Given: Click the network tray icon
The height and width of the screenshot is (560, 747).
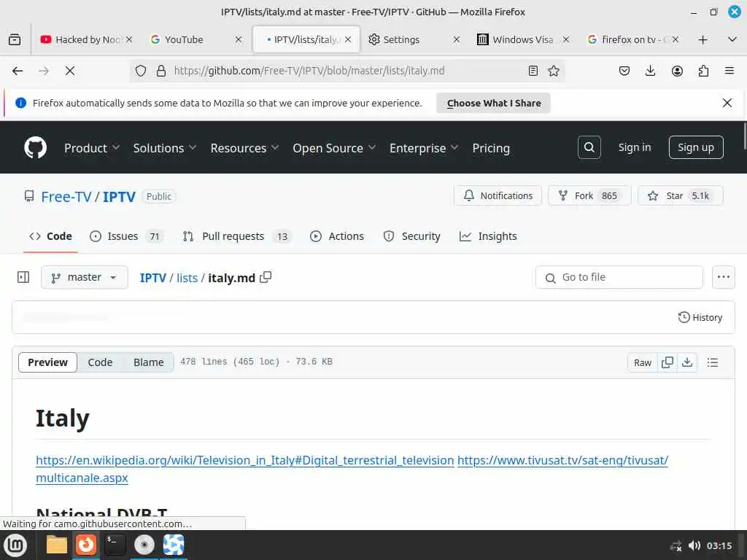Looking at the screenshot, I should click(x=676, y=545).
